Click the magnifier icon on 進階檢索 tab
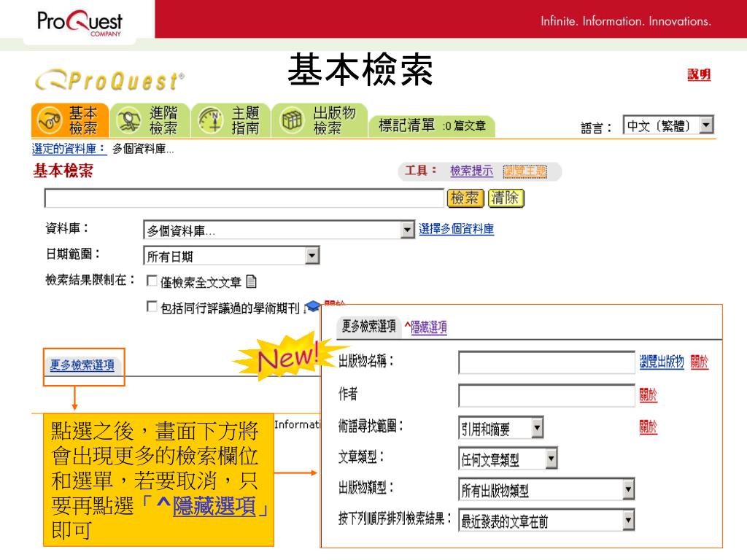Screen dimensions: 747x560 pyautogui.click(x=129, y=120)
